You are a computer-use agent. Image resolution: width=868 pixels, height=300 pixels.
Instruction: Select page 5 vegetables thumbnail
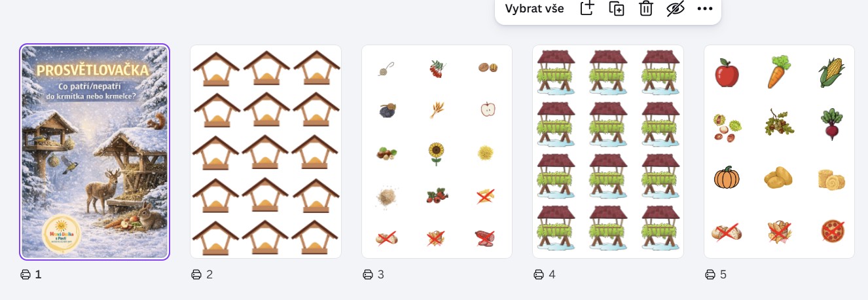click(x=779, y=152)
